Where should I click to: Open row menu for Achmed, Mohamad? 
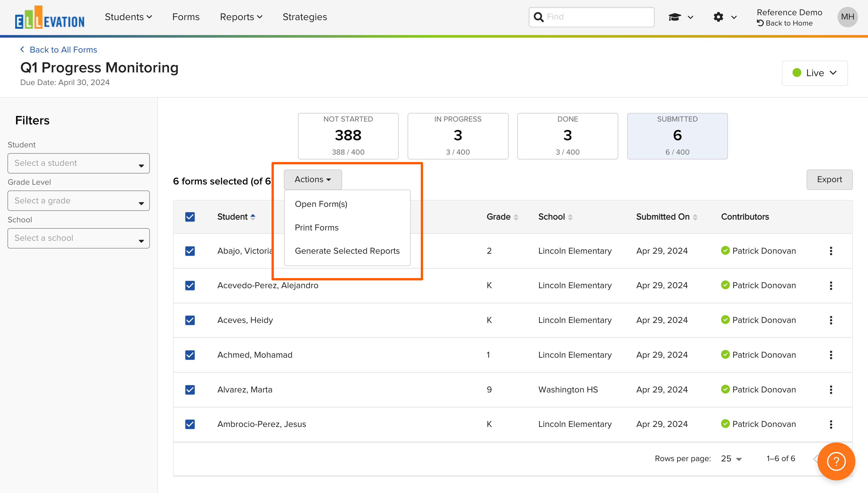(831, 355)
